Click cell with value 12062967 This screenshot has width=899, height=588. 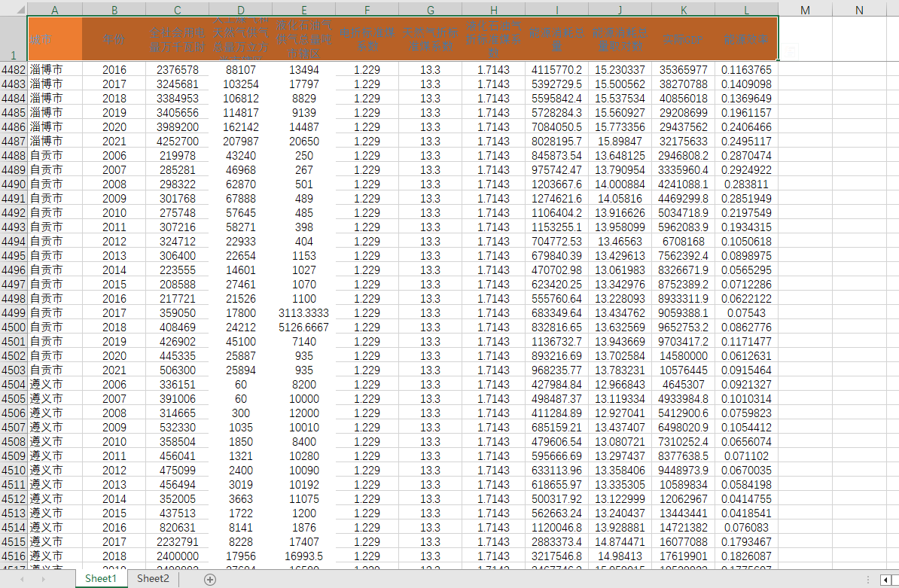point(684,498)
